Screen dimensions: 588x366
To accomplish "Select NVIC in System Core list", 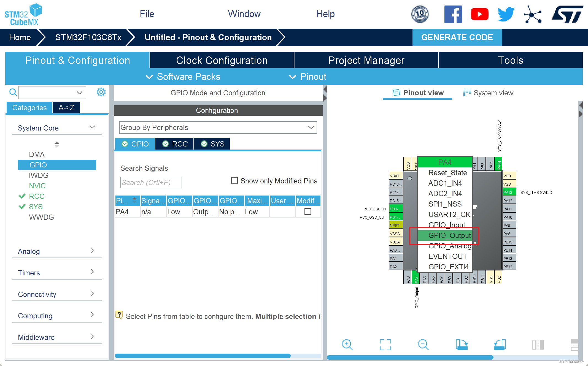I will pos(37,186).
